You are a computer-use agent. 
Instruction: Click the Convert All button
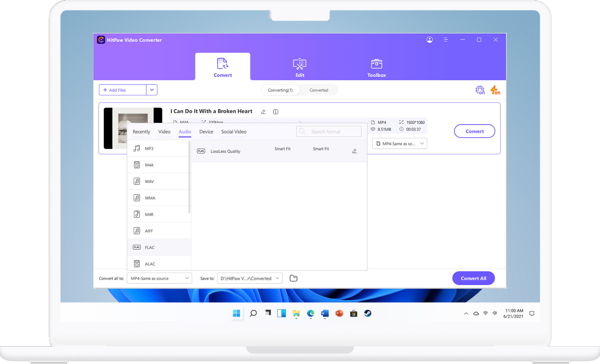[473, 278]
